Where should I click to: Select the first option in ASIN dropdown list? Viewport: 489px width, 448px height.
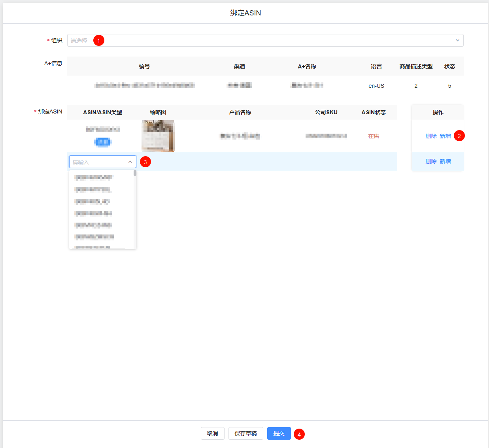[94, 178]
